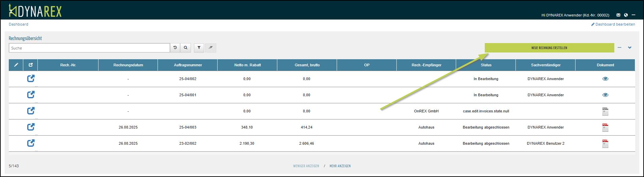Open invoice for order 23-02/002
The height and width of the screenshot is (177, 644).
(31, 143)
